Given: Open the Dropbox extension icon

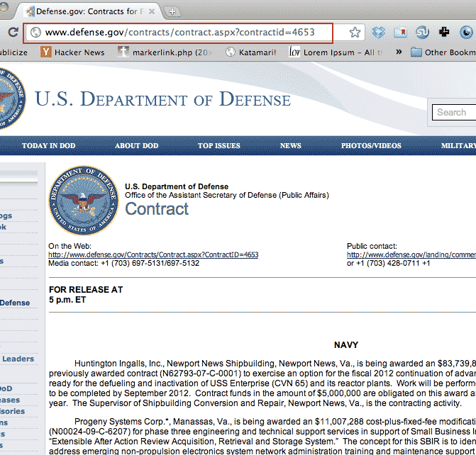Looking at the screenshot, I should click(x=378, y=32).
